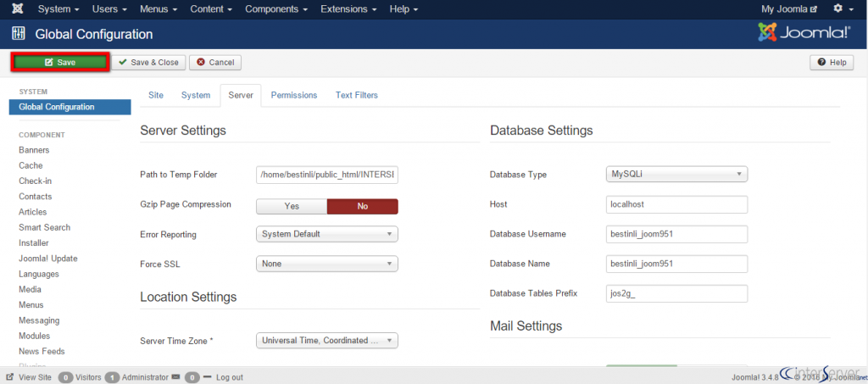
Task: Click the Global Configuration sliders icon
Action: [19, 34]
